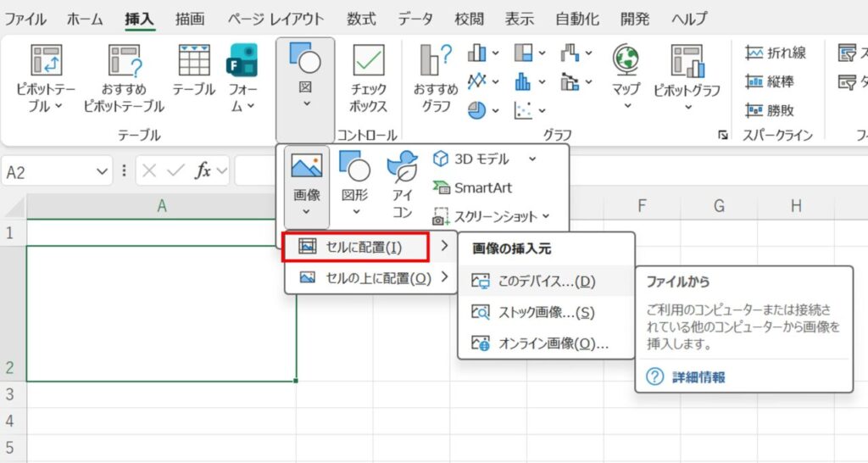
Task: Open the ピボットテーブル button
Action: pyautogui.click(x=46, y=77)
